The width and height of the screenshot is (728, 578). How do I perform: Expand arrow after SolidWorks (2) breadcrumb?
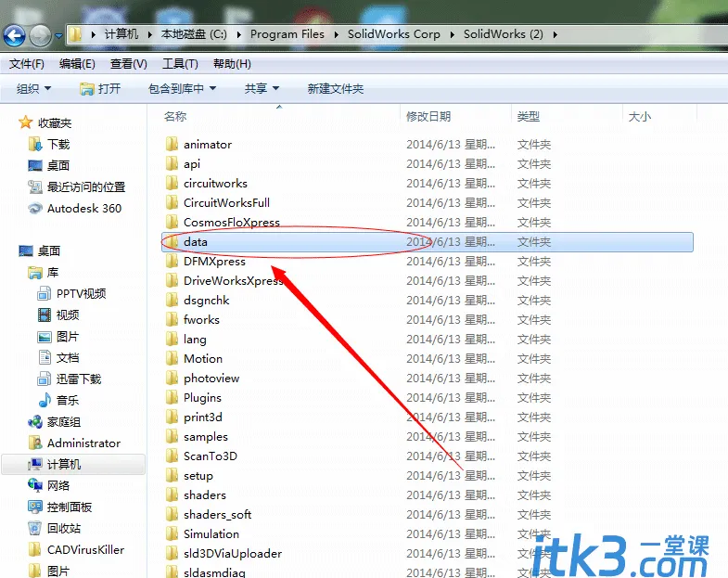coord(556,34)
